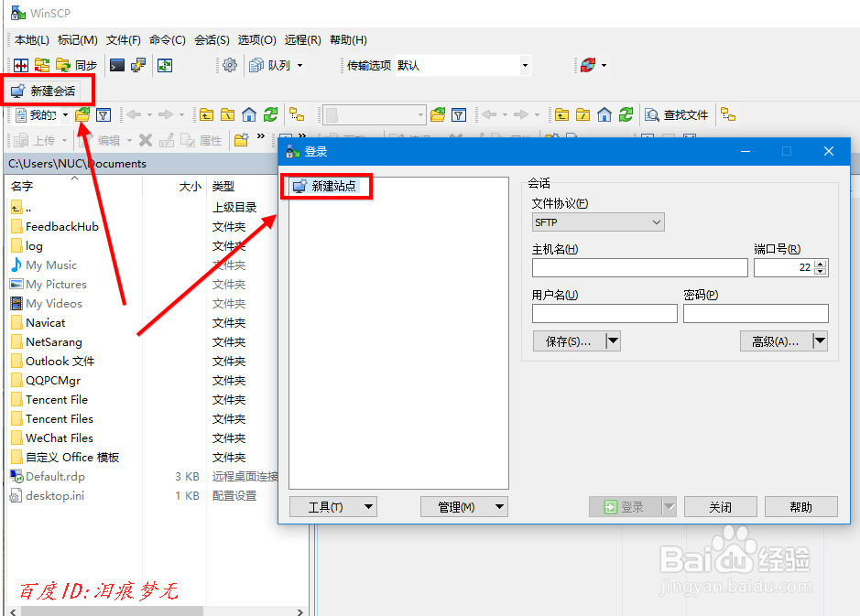
Task: Open the 文件协议 SFTP dropdown
Action: tap(598, 222)
